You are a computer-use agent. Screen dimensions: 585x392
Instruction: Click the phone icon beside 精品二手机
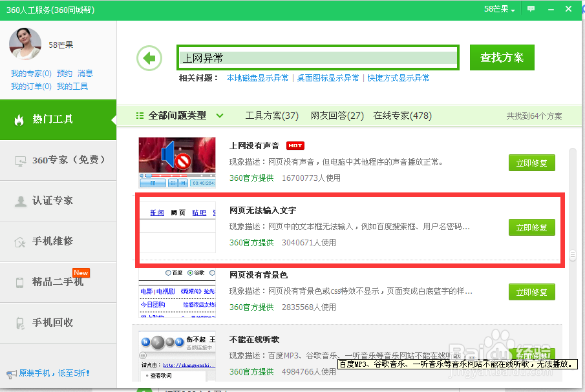pyautogui.click(x=20, y=282)
